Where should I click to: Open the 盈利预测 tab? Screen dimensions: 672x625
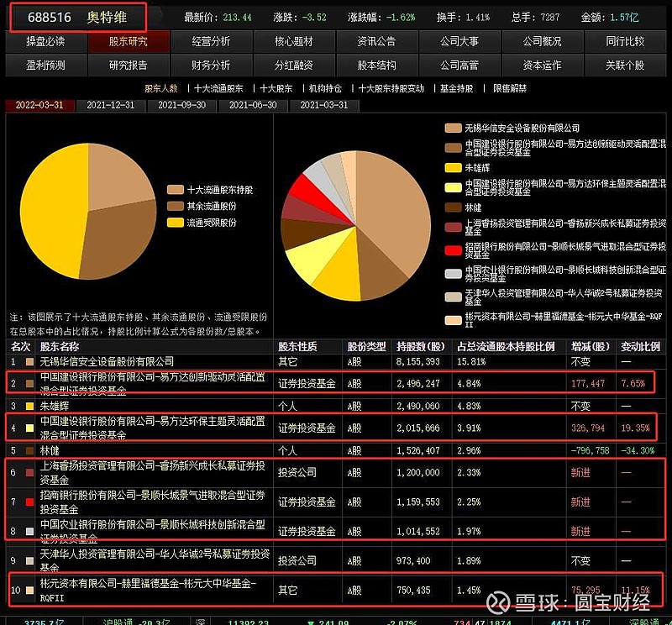(x=45, y=66)
